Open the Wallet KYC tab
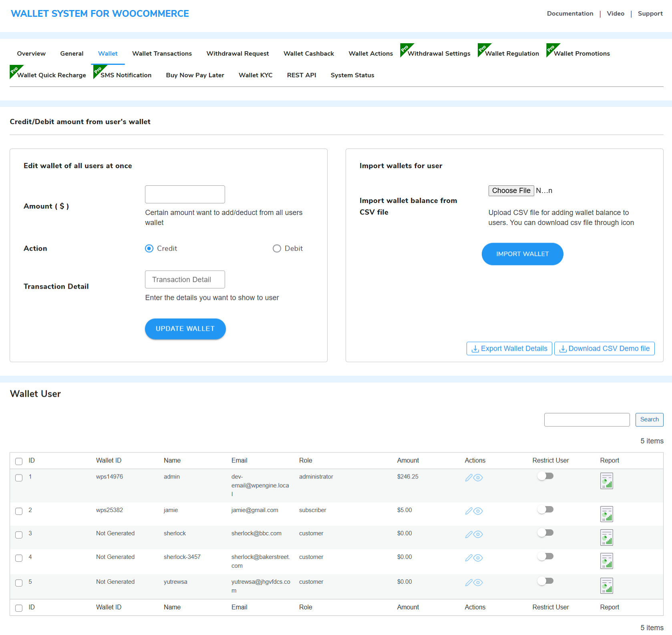The image size is (672, 635). [x=256, y=75]
